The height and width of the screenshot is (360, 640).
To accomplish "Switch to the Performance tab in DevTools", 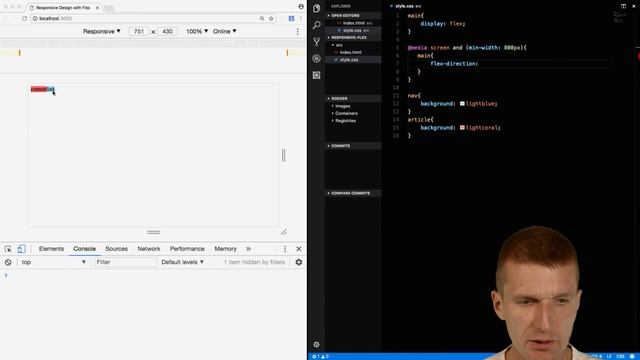I will click(187, 249).
